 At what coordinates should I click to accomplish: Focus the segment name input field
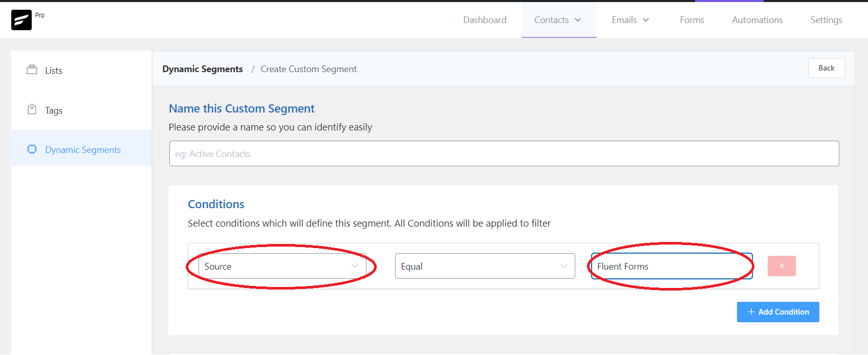[x=504, y=153]
